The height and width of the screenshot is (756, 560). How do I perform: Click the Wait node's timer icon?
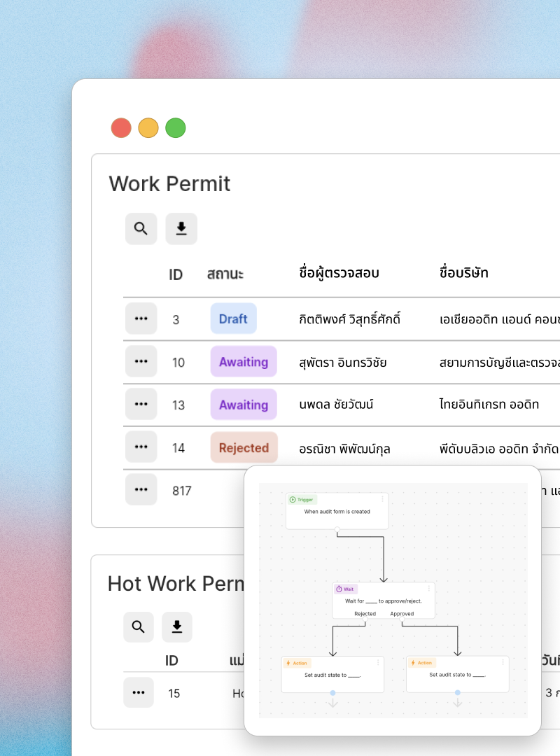tap(339, 589)
